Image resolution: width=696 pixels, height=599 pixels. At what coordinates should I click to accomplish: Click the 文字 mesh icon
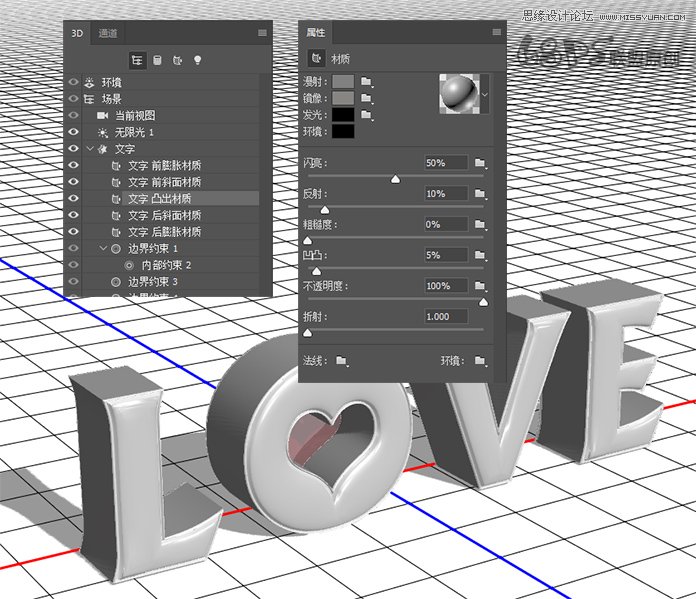[x=103, y=149]
